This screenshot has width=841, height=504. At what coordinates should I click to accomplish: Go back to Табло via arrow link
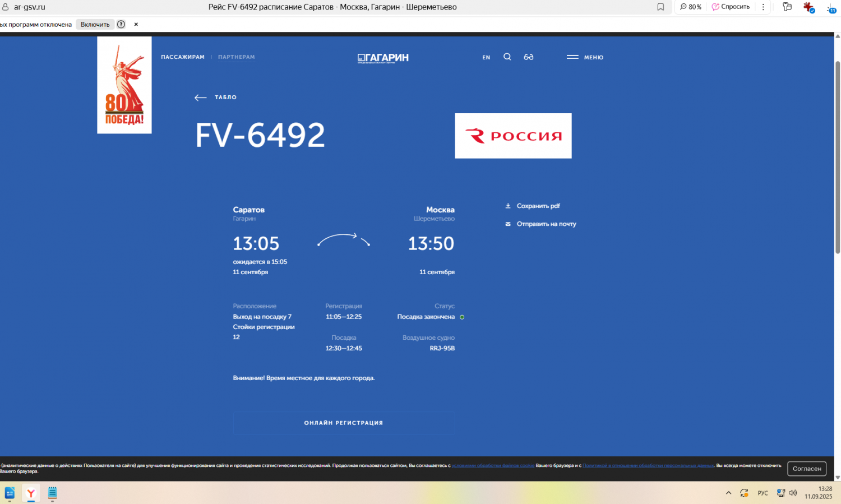click(215, 98)
